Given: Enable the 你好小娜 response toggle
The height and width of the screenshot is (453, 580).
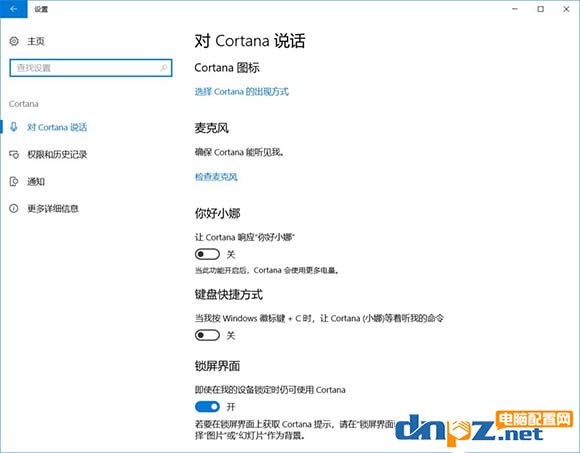Looking at the screenshot, I should [207, 254].
